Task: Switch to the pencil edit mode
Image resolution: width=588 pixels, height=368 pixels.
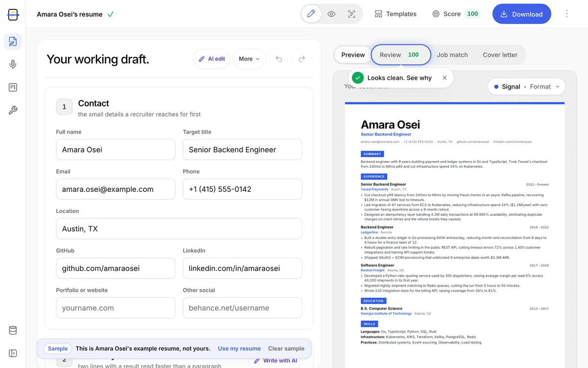Action: [x=311, y=14]
